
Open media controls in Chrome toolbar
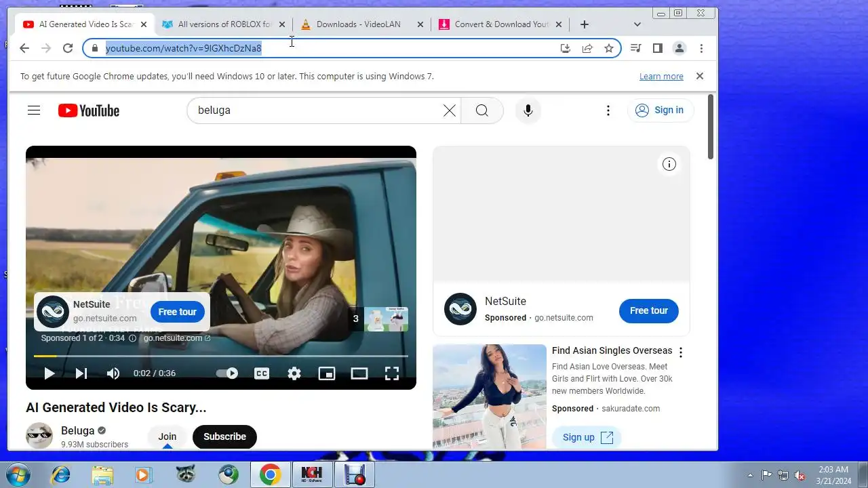(x=635, y=48)
